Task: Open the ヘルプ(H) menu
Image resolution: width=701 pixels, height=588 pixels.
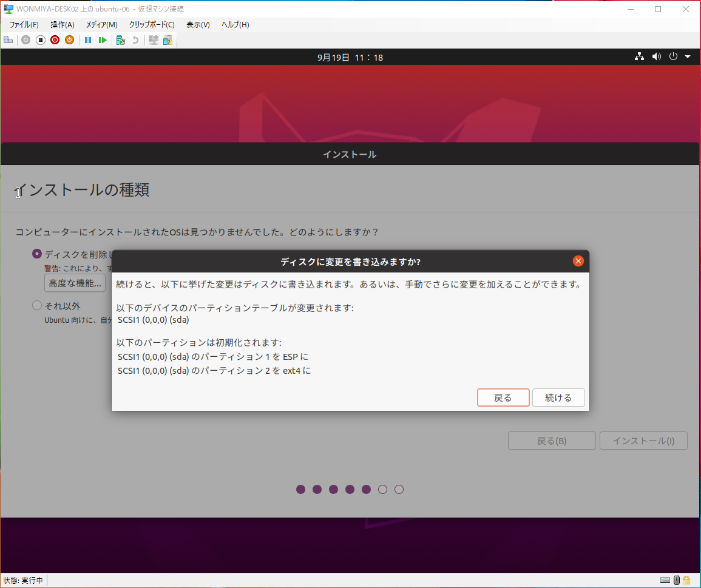Action: (x=235, y=25)
